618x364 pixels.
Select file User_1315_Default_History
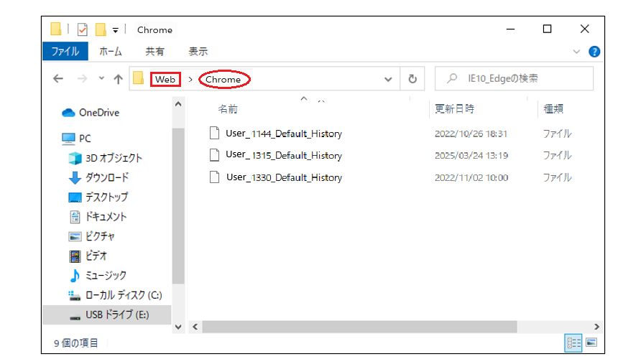(284, 155)
